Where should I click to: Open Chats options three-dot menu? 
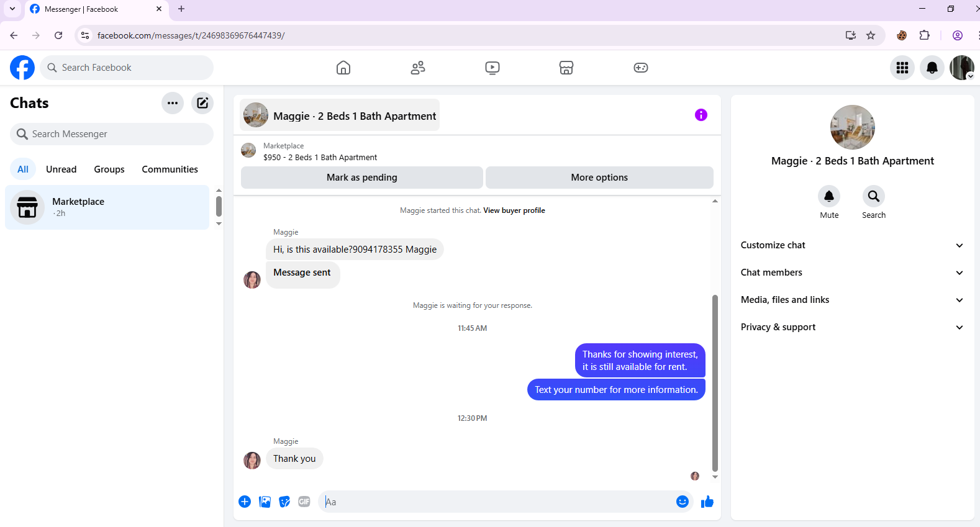(x=173, y=103)
